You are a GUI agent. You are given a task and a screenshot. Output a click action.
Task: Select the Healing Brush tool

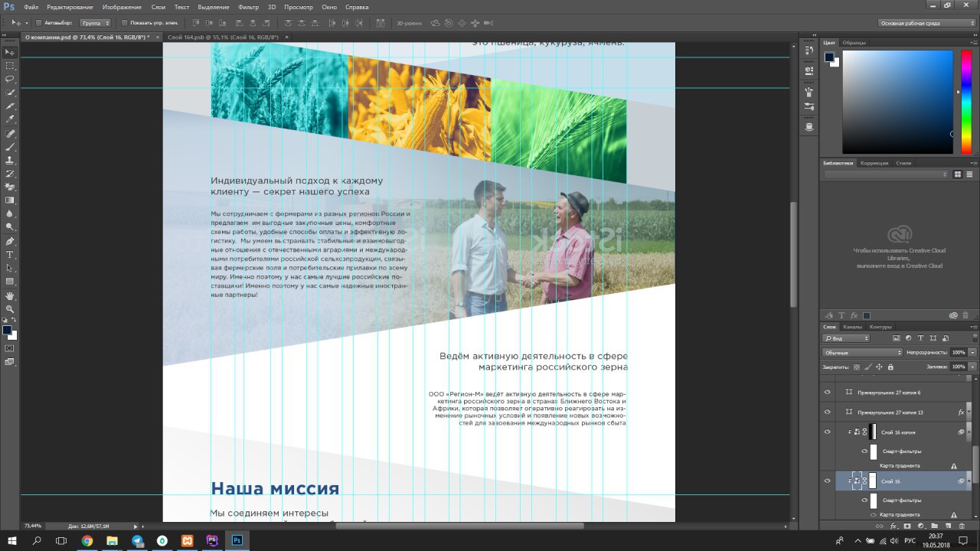point(10,133)
